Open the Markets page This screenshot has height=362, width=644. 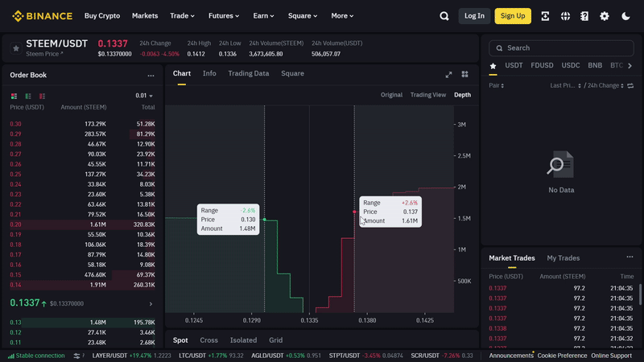coord(145,15)
